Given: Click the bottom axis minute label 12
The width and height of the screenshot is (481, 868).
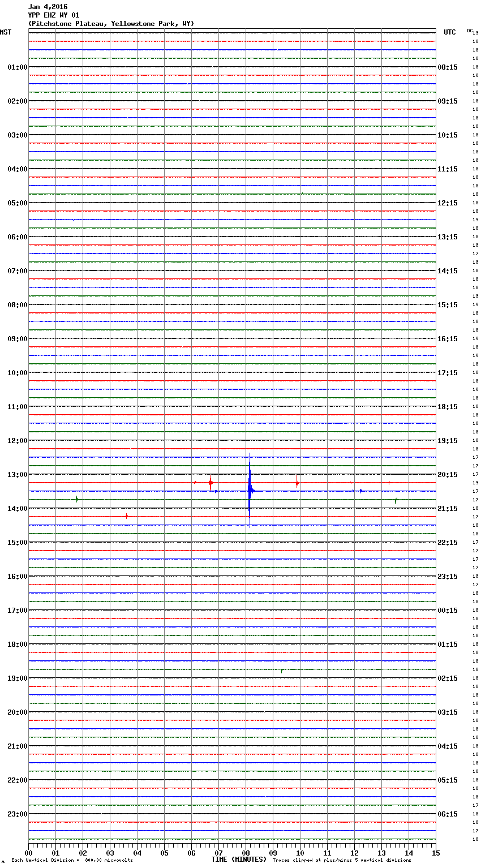Looking at the screenshot, I should tap(354, 853).
